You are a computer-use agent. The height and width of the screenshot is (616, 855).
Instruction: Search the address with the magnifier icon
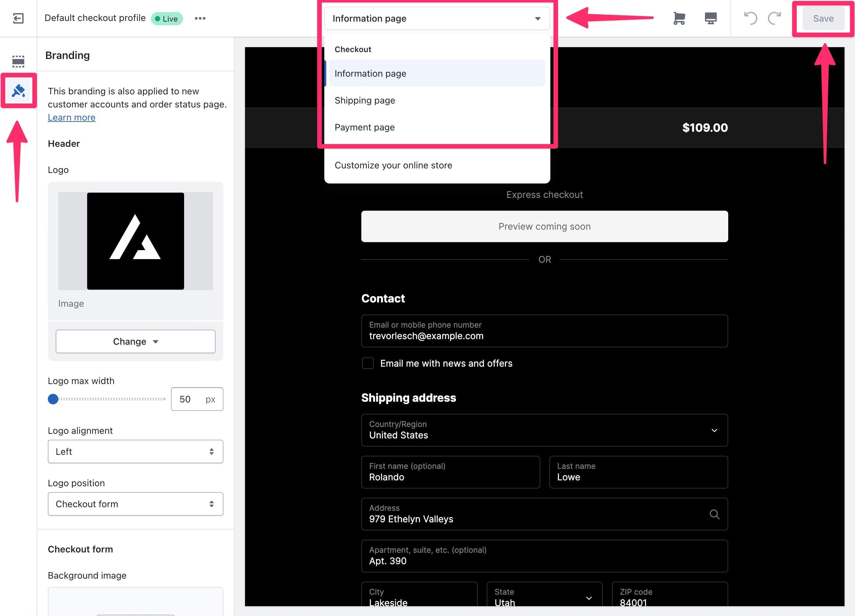[x=714, y=514]
